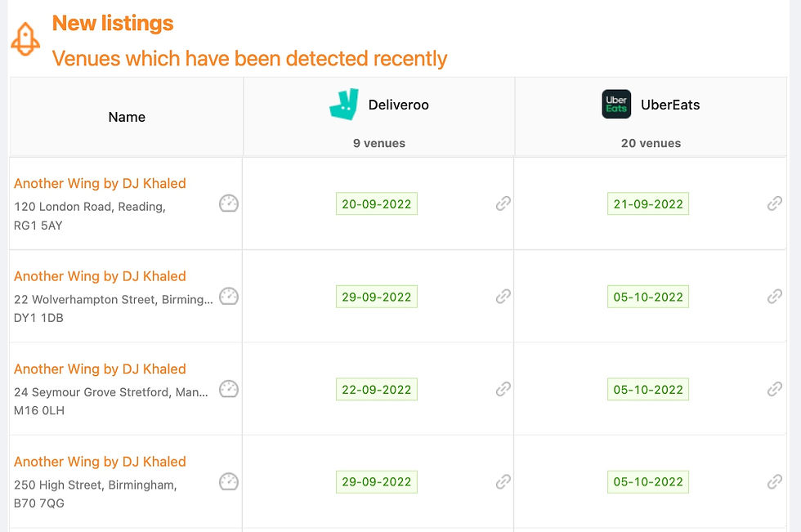Open UberEats link icon for Reading venue

[775, 203]
